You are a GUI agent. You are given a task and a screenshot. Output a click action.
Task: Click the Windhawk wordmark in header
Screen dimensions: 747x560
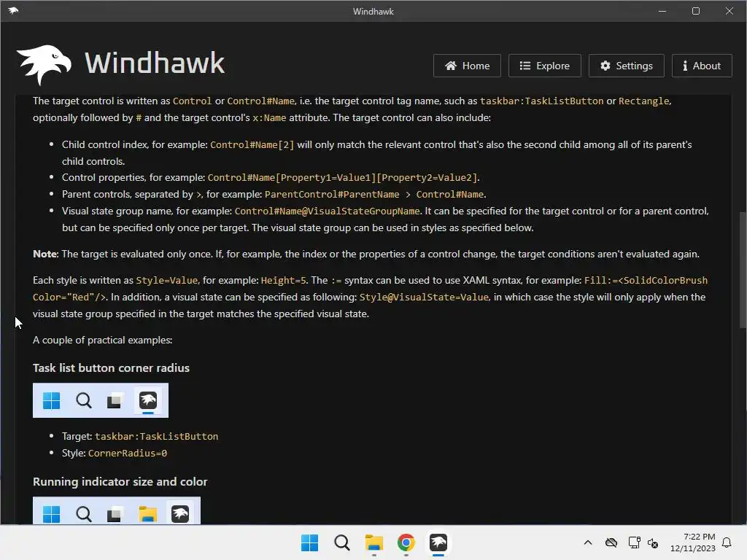coord(155,63)
